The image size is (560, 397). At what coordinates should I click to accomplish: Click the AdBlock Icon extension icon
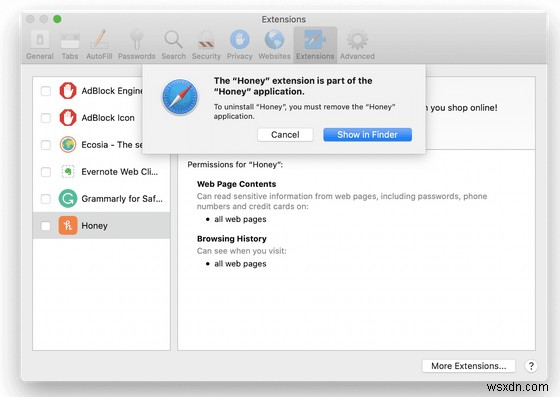click(x=68, y=117)
